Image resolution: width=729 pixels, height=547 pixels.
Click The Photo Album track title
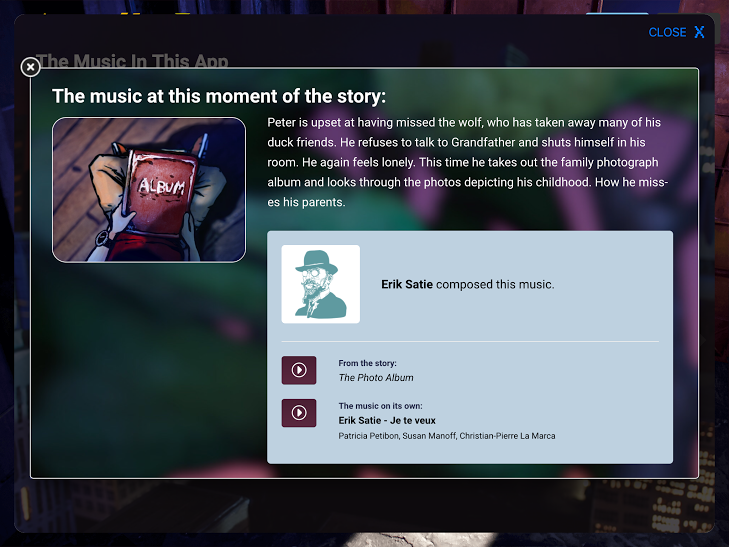click(x=376, y=378)
